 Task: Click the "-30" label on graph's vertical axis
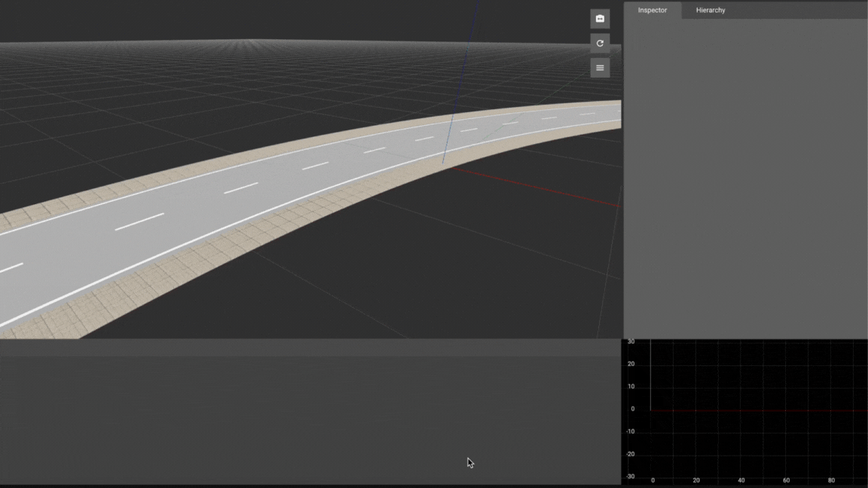631,477
